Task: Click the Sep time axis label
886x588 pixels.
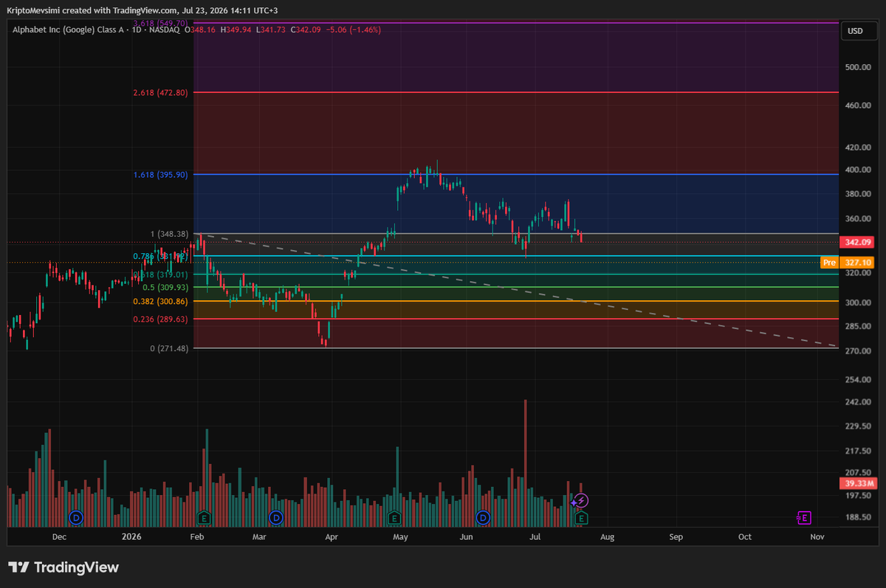Action: (676, 537)
